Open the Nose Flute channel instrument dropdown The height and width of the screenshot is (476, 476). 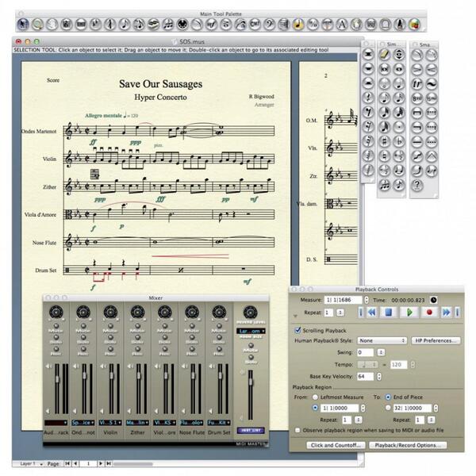tap(191, 423)
